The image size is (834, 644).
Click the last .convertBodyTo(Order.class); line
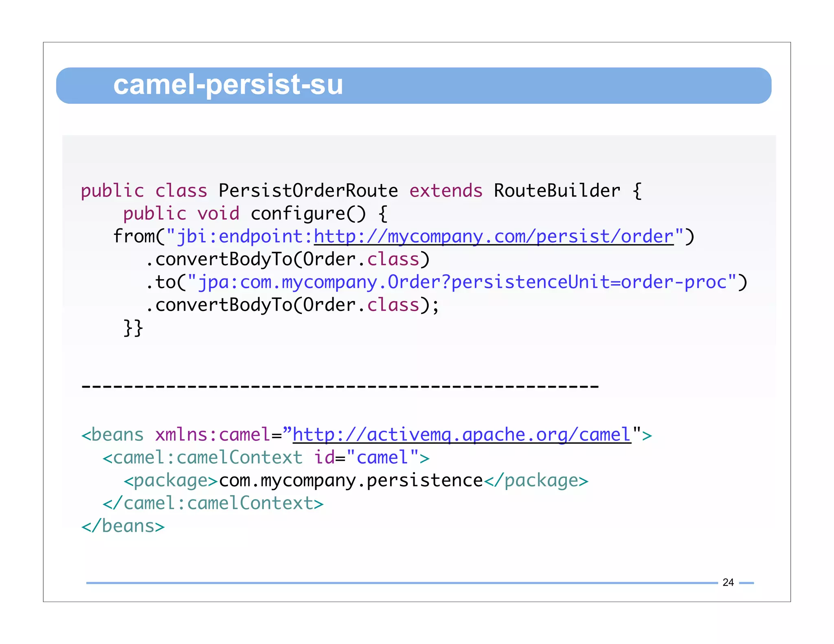pyautogui.click(x=292, y=305)
